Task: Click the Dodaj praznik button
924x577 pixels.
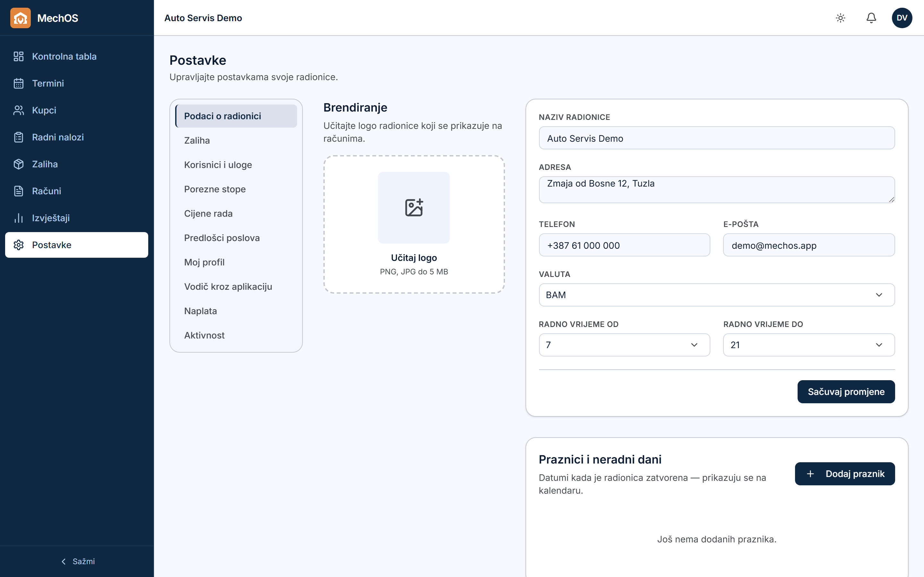Action: (x=844, y=473)
